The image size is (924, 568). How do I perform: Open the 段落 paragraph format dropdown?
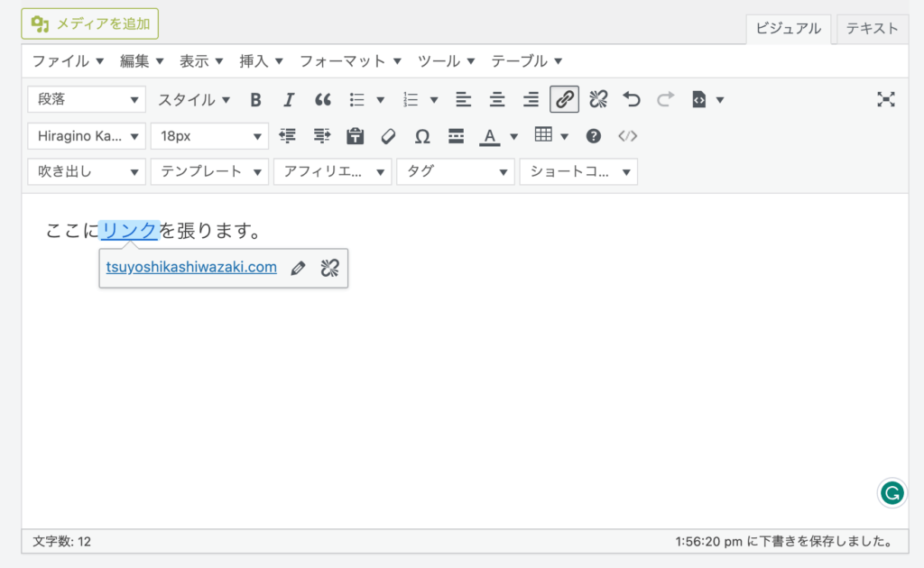86,99
